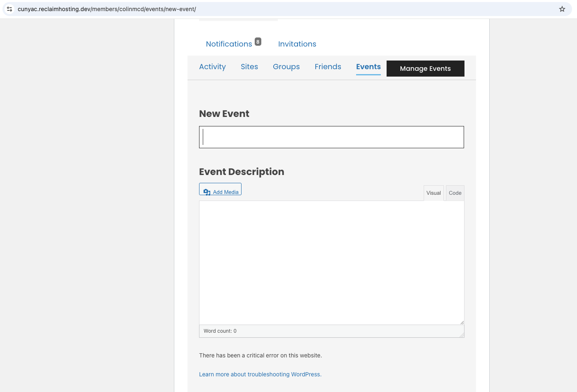Viewport: 577px width, 392px height.
Task: Switch editor to Visual mode
Action: (434, 193)
